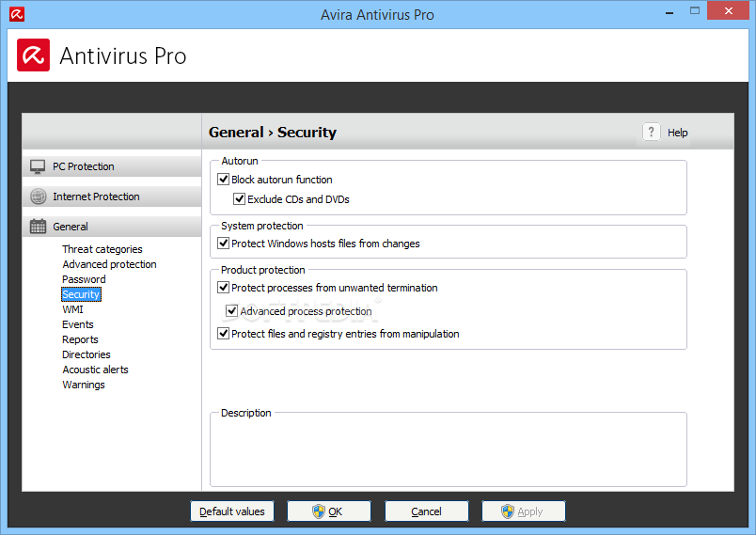Viewport: 756px width, 535px height.
Task: Open the Events settings
Action: click(x=78, y=324)
